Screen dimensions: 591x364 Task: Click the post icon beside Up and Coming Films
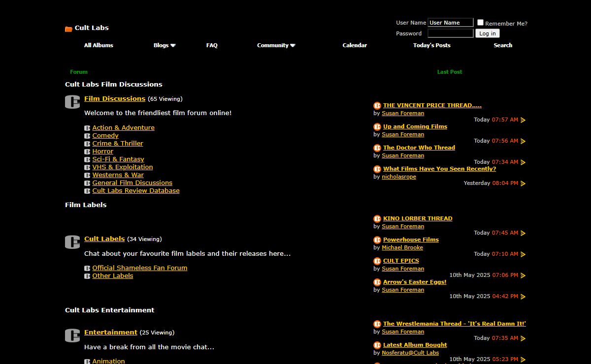(x=377, y=126)
